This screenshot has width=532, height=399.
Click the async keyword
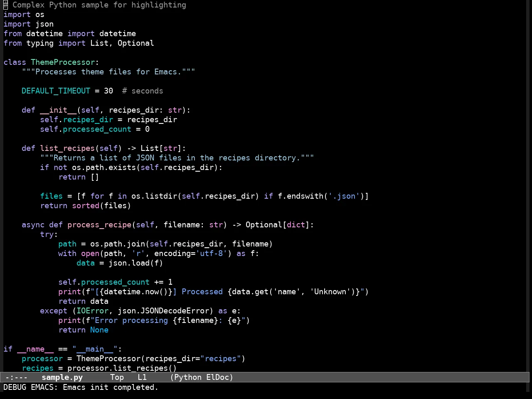tap(33, 225)
